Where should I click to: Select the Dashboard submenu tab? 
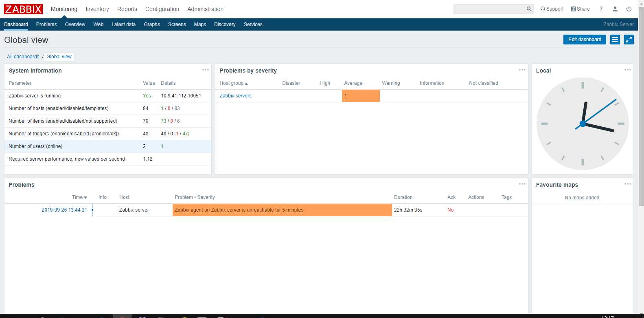pyautogui.click(x=16, y=24)
